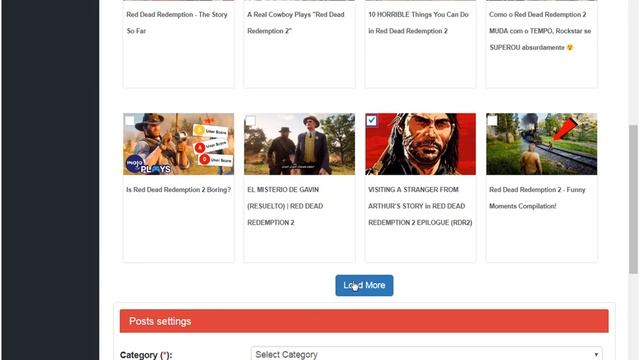The height and width of the screenshot is (360, 640).
Task: Click the title 'Red Dead Redemption - The Story So Far'
Action: click(x=177, y=22)
